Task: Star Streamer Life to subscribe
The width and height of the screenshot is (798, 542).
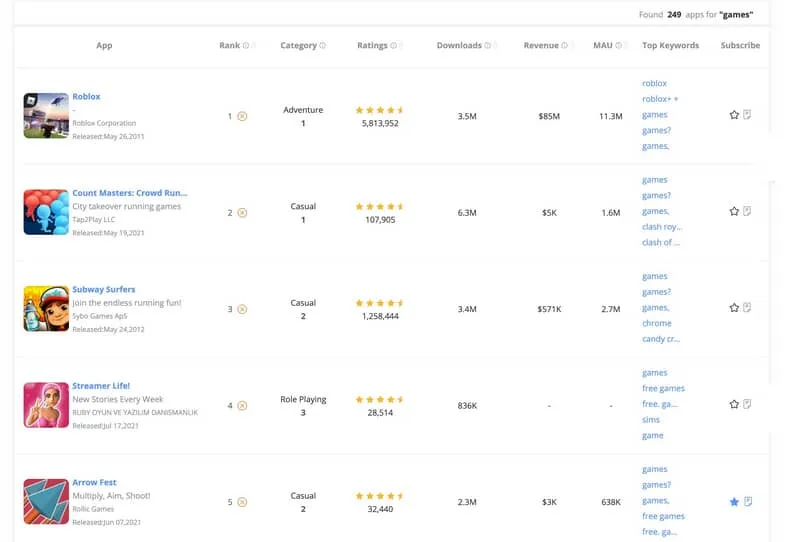Action: point(734,404)
